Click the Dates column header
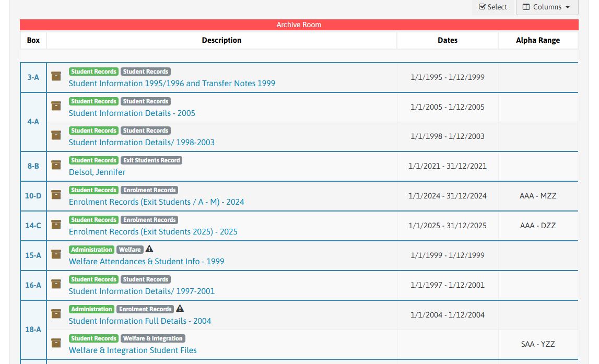The image size is (599, 364). pyautogui.click(x=448, y=40)
